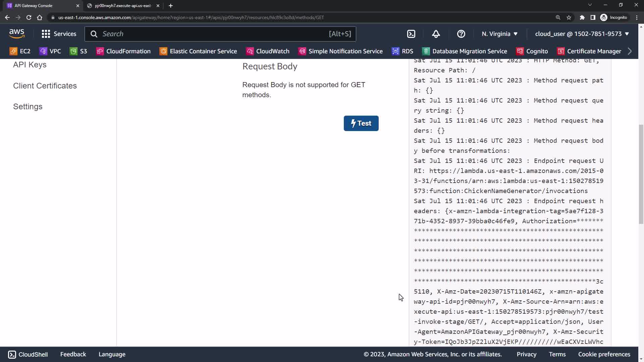This screenshot has height=362, width=644.
Task: Click the AWS search input field
Action: (x=215, y=34)
